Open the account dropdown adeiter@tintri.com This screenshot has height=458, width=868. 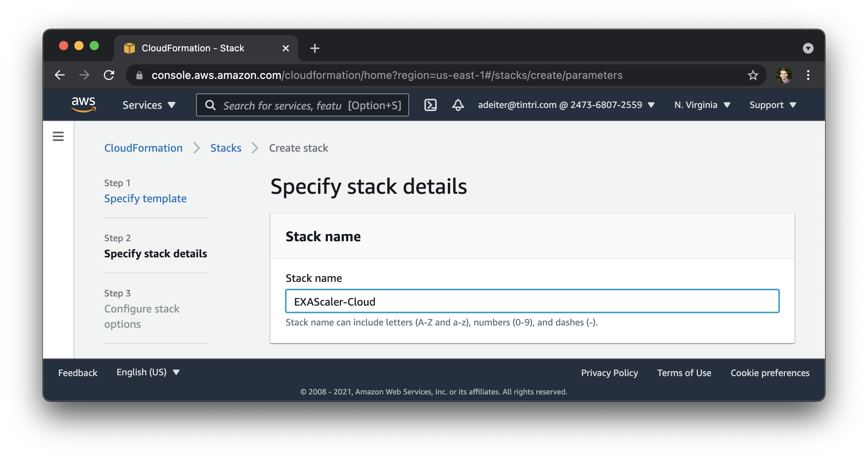(x=566, y=105)
